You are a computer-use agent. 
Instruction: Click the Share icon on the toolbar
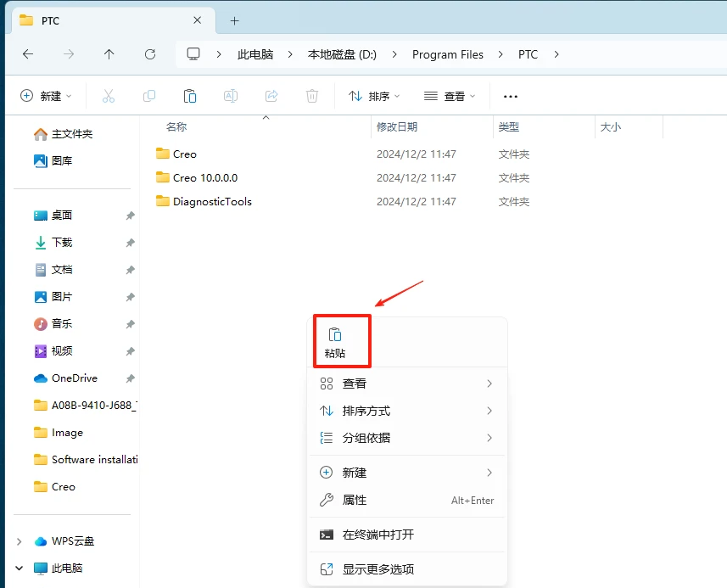pyautogui.click(x=271, y=96)
